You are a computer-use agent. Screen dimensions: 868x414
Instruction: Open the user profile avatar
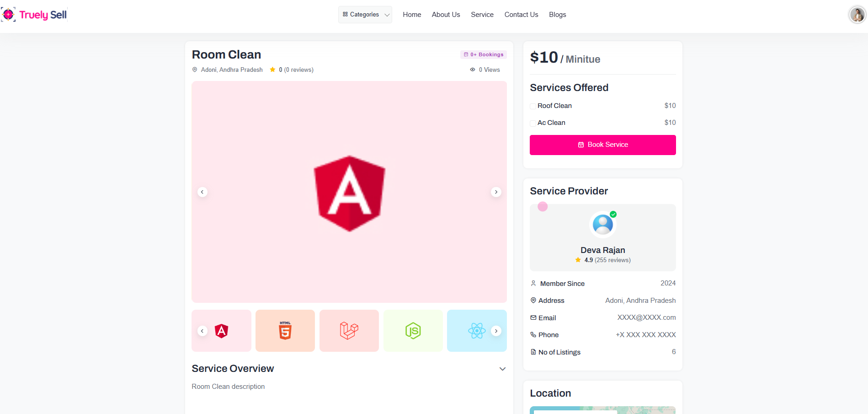pos(857,15)
